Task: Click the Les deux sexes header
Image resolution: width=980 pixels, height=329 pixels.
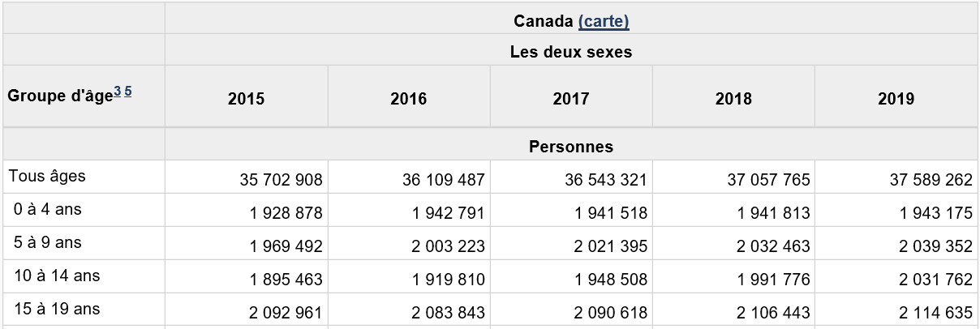Action: click(x=571, y=53)
